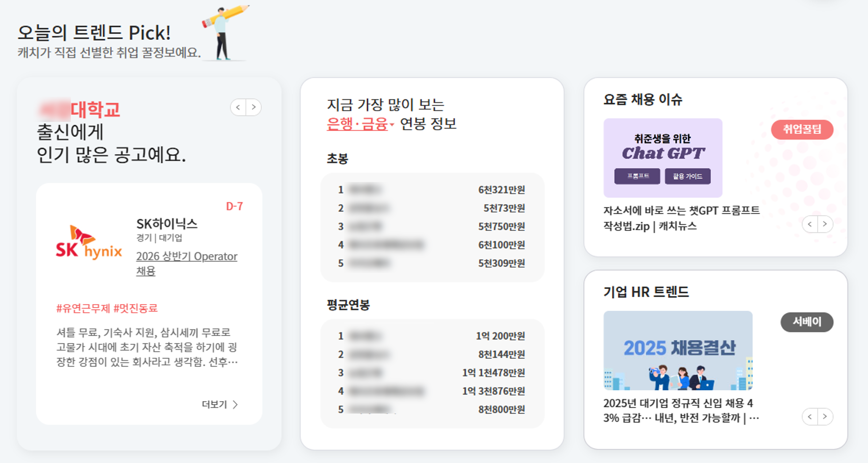
Task: Select first-ranked 초봉 row with 6천321만원
Action: [x=432, y=190]
